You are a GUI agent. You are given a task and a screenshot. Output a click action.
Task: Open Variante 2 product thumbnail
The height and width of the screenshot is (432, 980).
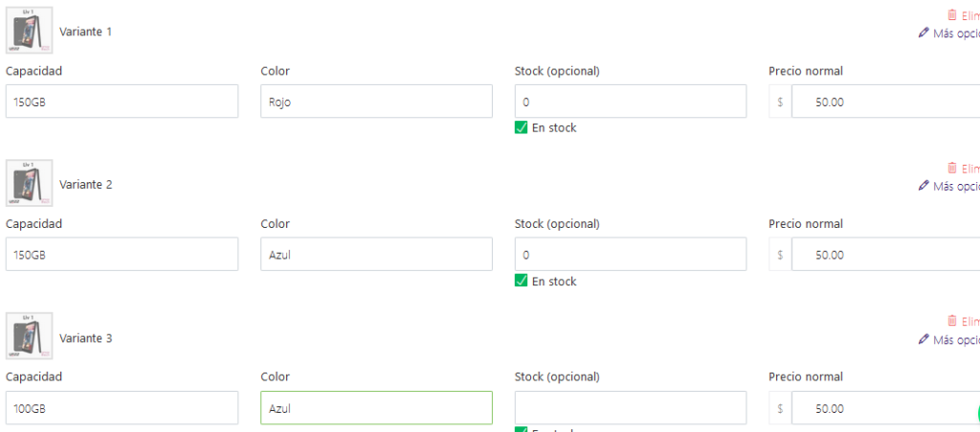tap(29, 183)
